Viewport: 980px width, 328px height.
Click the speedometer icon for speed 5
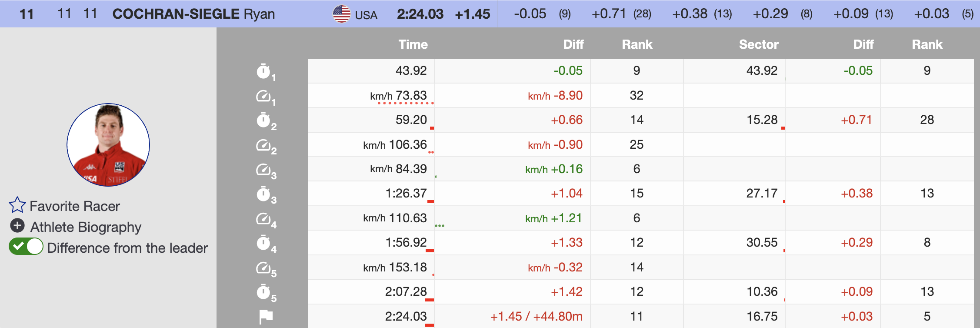(263, 268)
